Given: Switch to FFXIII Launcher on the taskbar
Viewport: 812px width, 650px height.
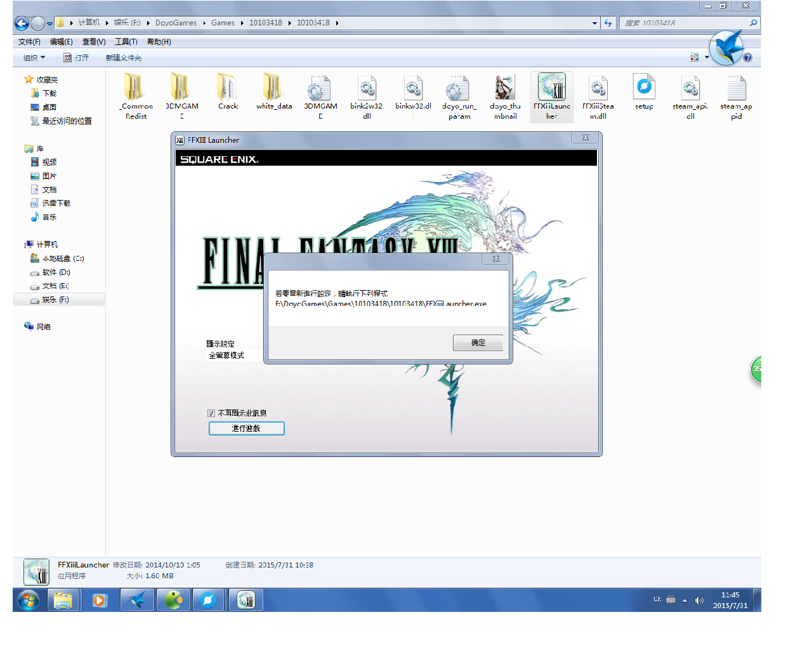Looking at the screenshot, I should pos(246,600).
